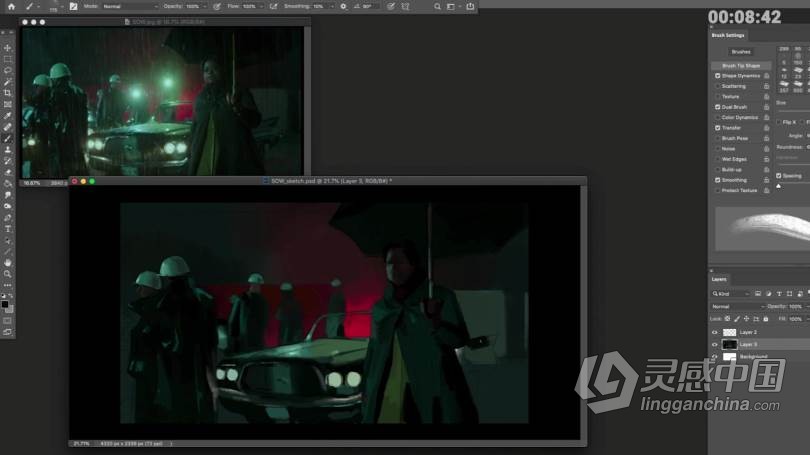Select the Layer 2 thumbnail
This screenshot has height=455, width=810.
pyautogui.click(x=729, y=333)
